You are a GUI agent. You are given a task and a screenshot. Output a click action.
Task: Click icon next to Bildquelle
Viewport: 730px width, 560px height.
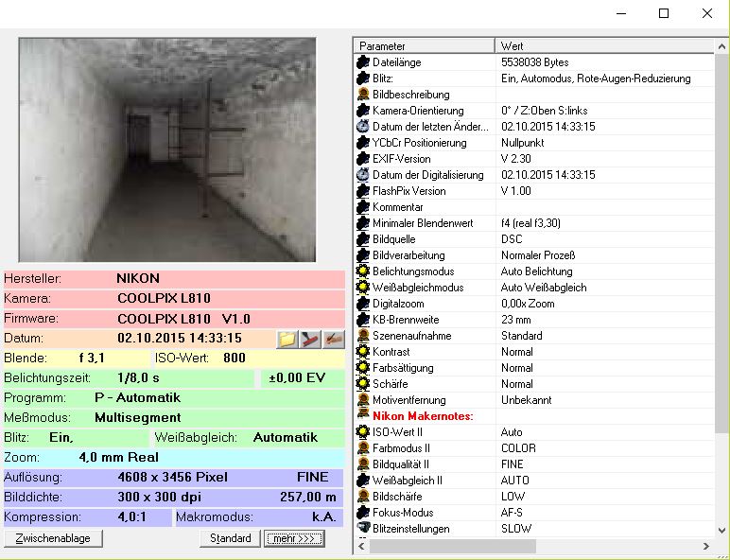(363, 239)
